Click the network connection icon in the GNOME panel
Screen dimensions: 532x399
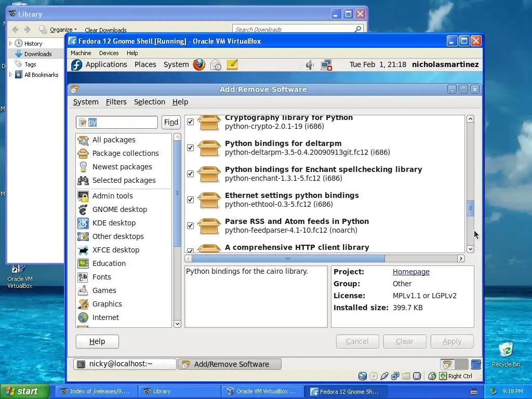(x=326, y=65)
